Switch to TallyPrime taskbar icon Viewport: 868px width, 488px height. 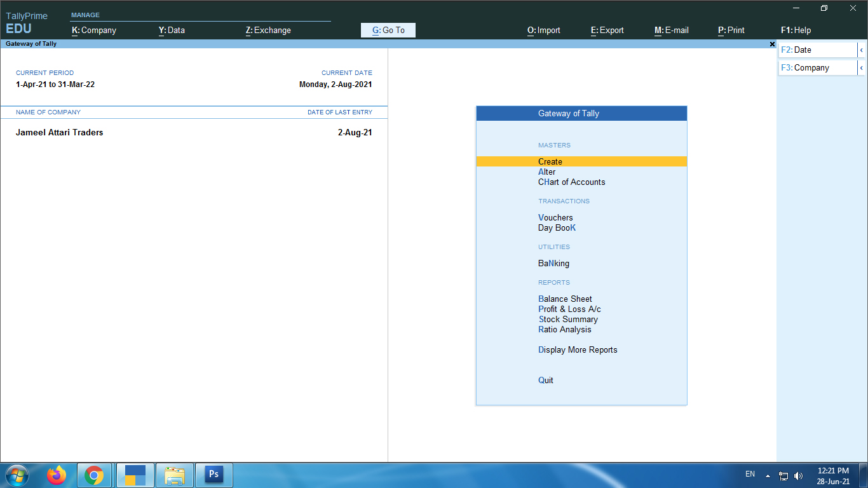[x=135, y=475]
